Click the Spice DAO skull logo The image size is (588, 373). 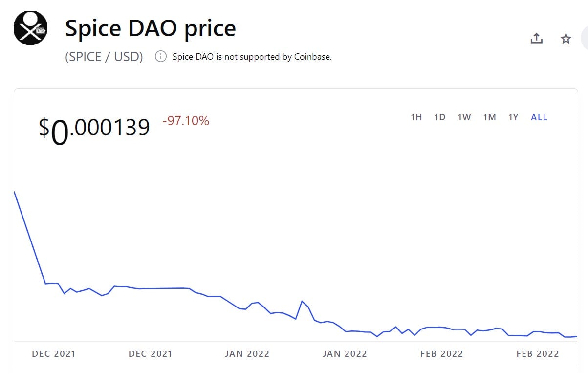pyautogui.click(x=30, y=28)
